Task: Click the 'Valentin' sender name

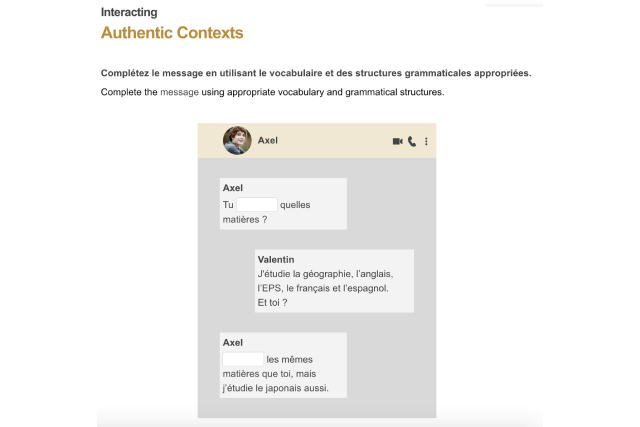Action: click(x=276, y=259)
